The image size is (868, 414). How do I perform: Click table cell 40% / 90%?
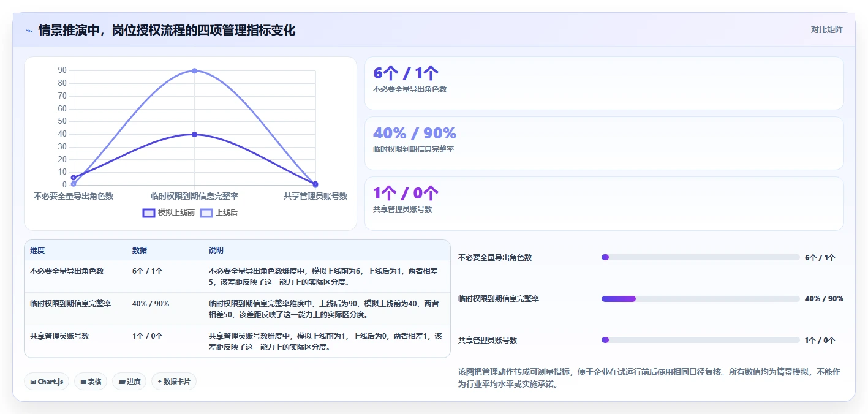click(x=151, y=303)
